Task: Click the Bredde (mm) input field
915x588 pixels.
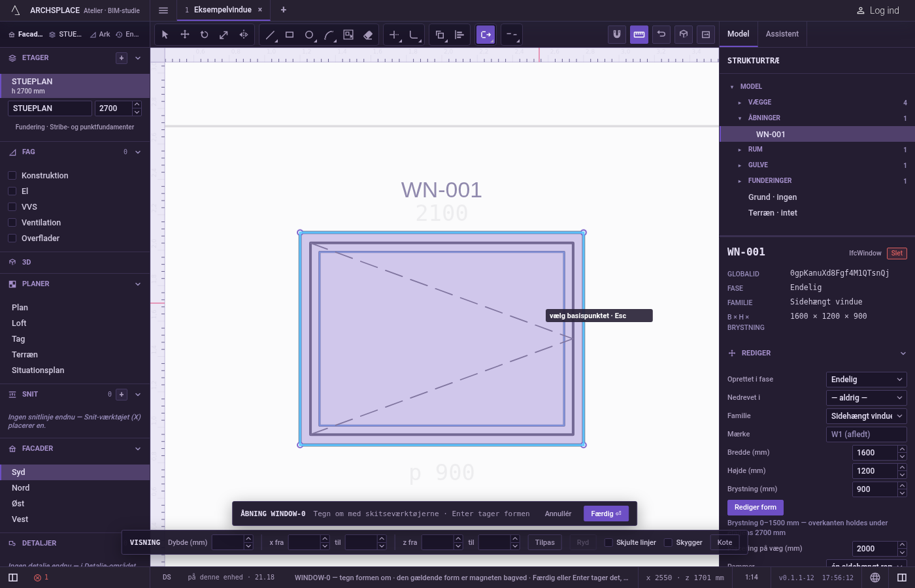Action: click(874, 453)
